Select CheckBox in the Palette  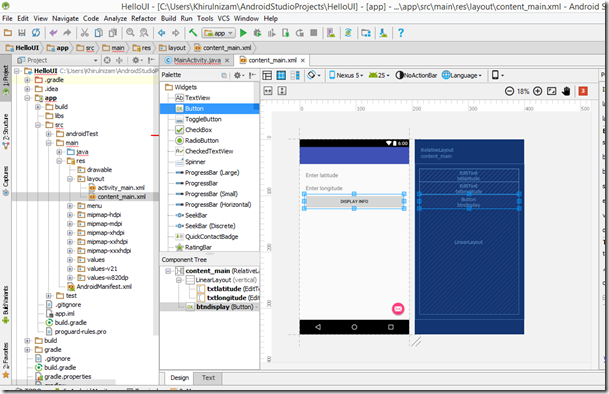coord(198,130)
